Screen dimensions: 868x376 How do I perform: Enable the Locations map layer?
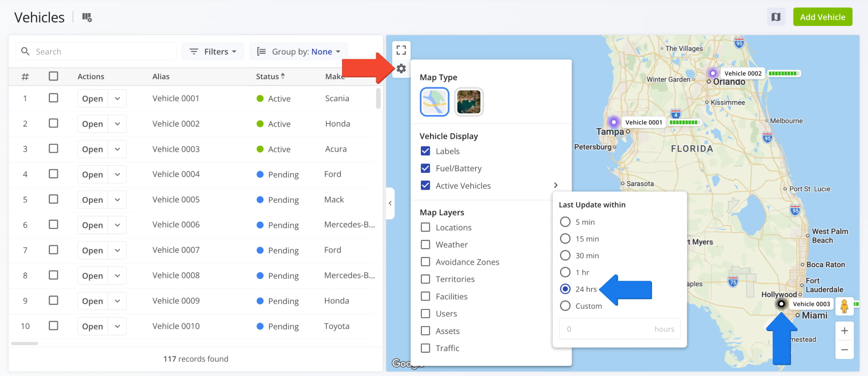click(426, 227)
